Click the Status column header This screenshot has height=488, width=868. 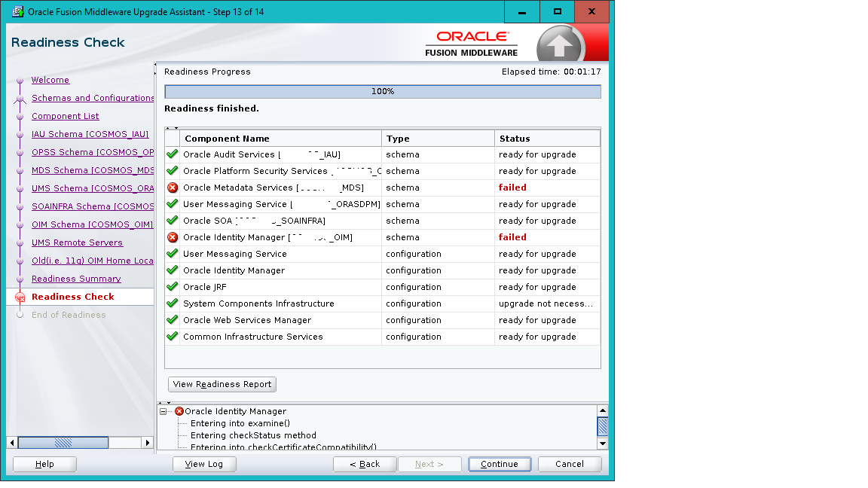tap(548, 139)
